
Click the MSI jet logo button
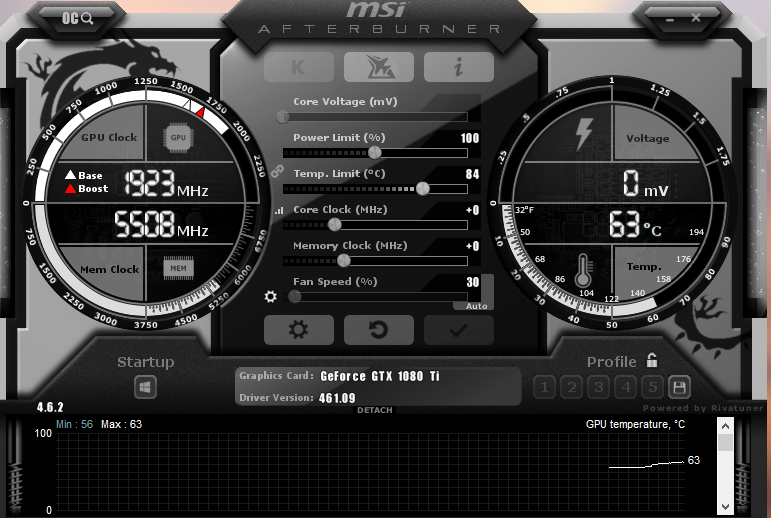pyautogui.click(x=379, y=67)
